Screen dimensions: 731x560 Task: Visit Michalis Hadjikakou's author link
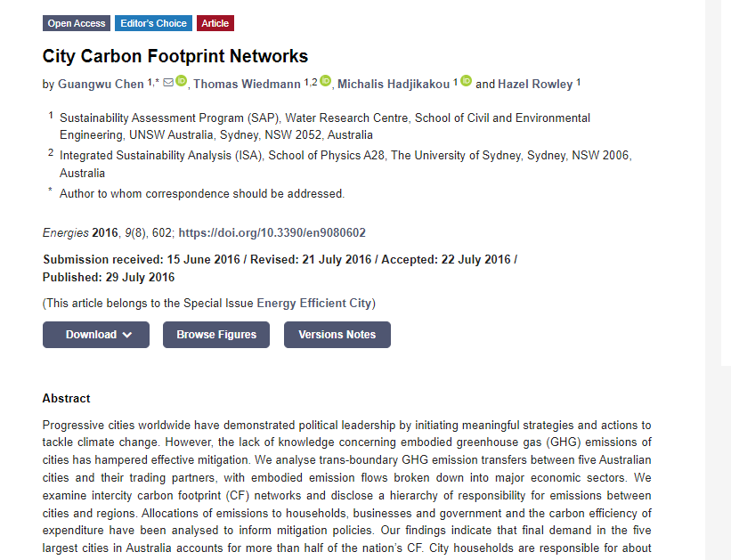394,84
